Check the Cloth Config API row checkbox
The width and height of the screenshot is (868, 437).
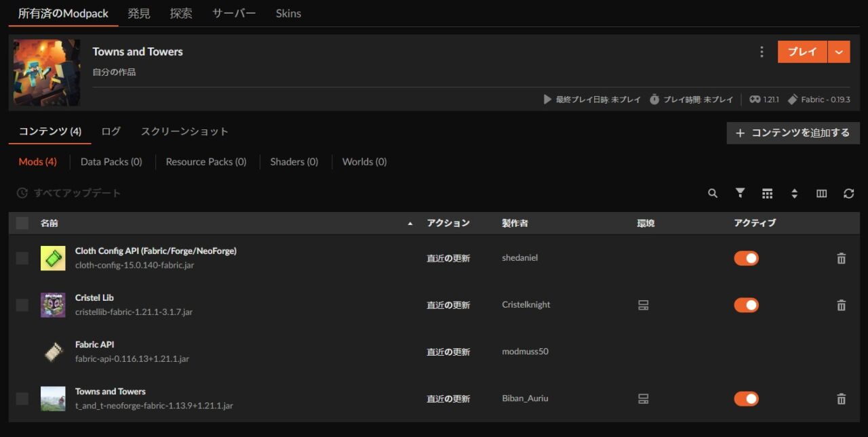coord(22,258)
